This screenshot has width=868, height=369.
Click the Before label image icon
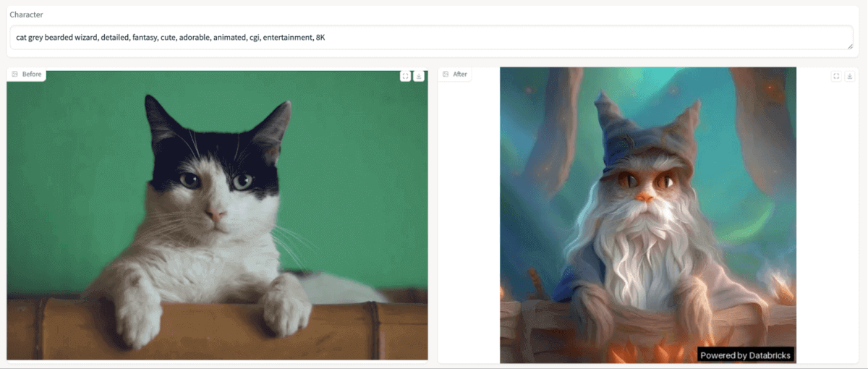tap(15, 74)
